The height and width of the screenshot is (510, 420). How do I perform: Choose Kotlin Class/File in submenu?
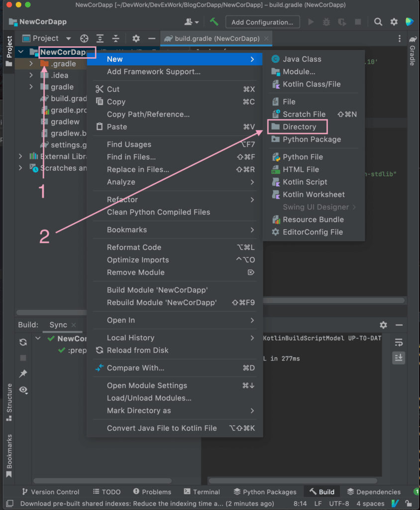[x=314, y=84]
